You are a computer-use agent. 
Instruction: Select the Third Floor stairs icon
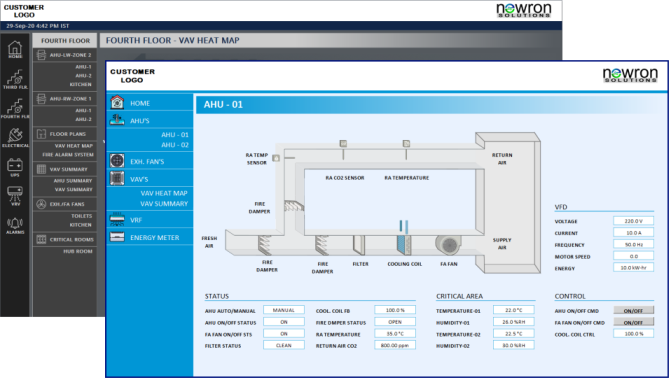tap(15, 79)
